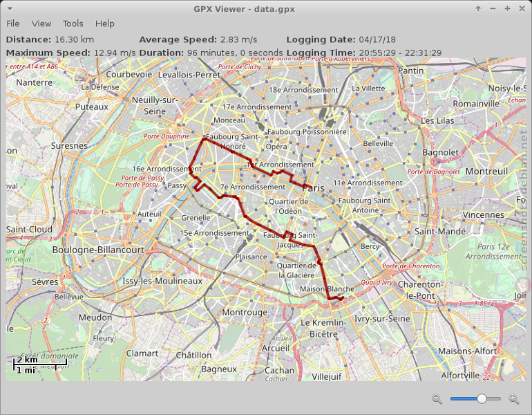Screen dimensions: 532x415
Task: Click the zoom in magnifier icon
Action: 513,398
